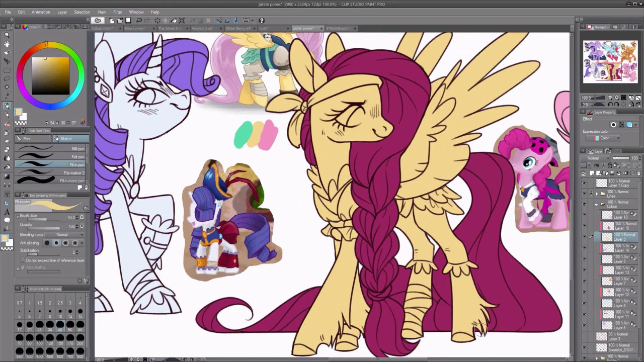
Task: Open the File menu
Action: (7, 12)
